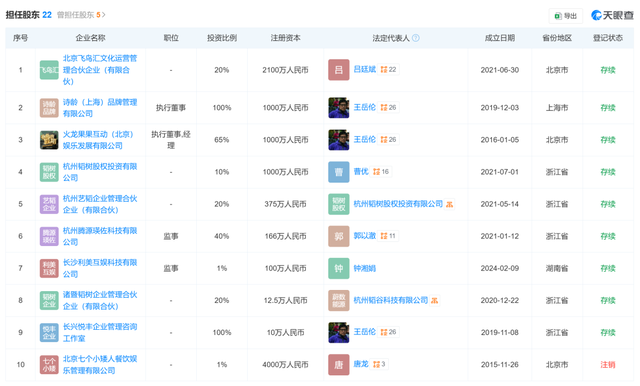Click the 飞鸟汇 green company logo
Screen dimensions: 640x386
click(x=49, y=70)
